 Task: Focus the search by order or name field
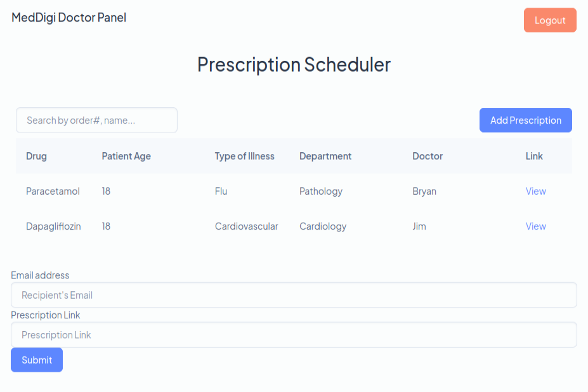coord(96,121)
